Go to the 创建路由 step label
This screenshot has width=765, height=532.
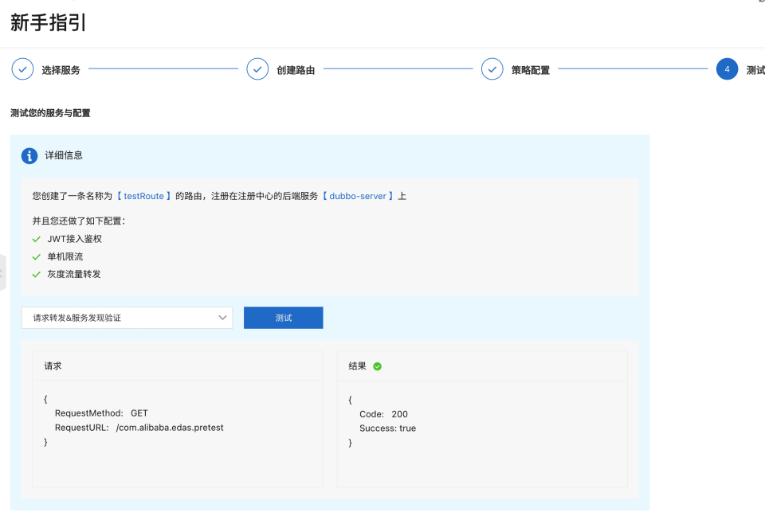(296, 70)
